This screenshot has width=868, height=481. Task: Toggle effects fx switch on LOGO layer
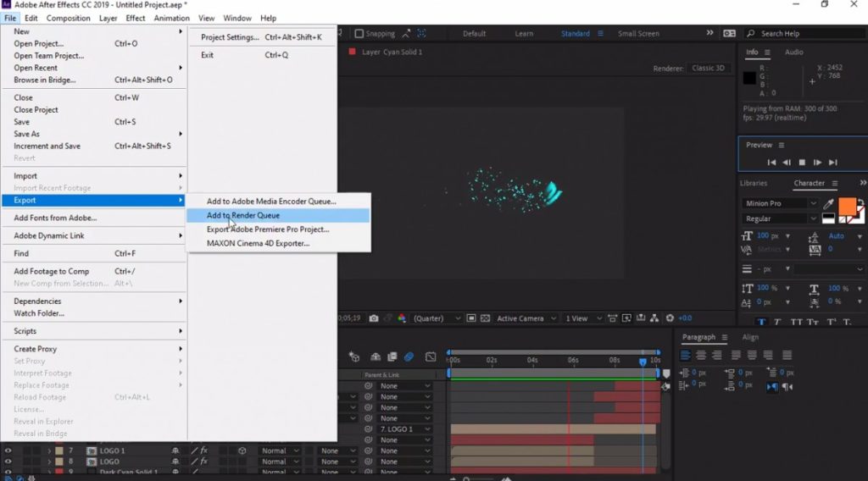pyautogui.click(x=203, y=462)
